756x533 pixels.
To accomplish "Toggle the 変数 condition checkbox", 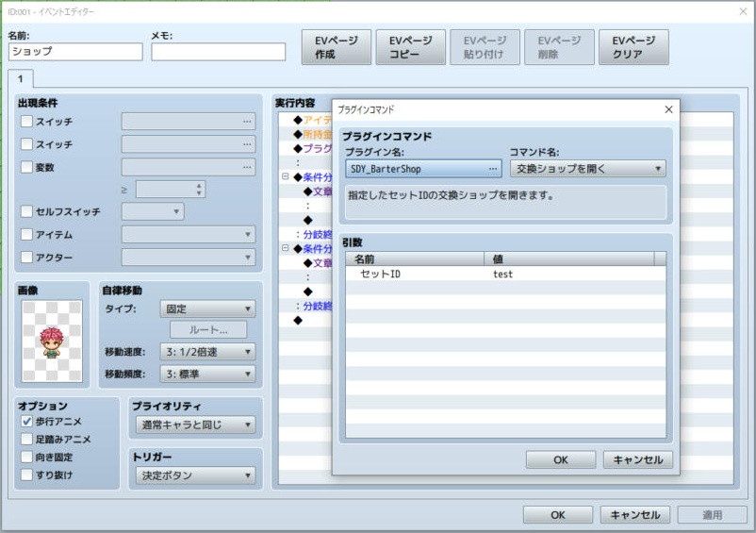I will (x=26, y=167).
